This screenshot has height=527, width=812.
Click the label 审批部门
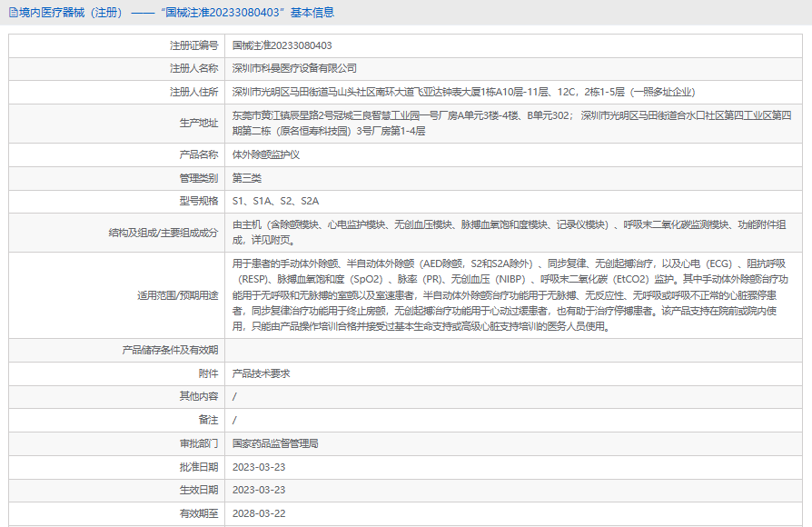pyautogui.click(x=199, y=443)
